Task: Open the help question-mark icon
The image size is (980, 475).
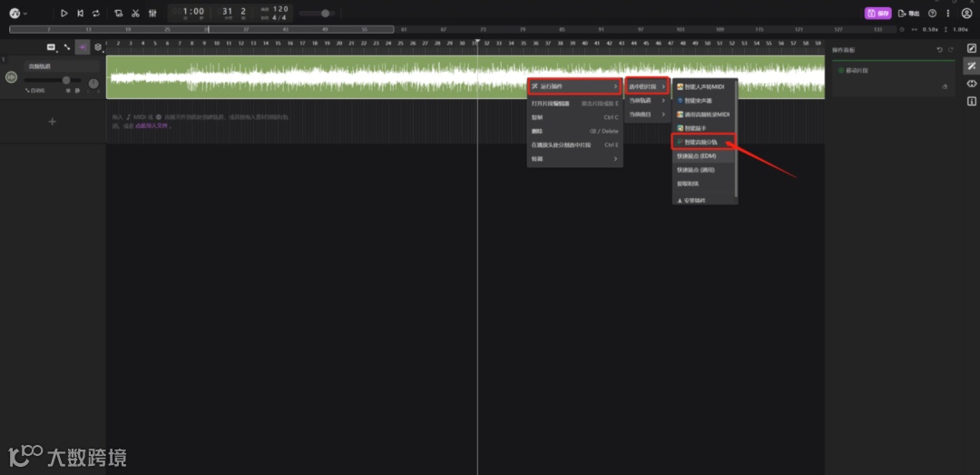Action: pos(933,13)
